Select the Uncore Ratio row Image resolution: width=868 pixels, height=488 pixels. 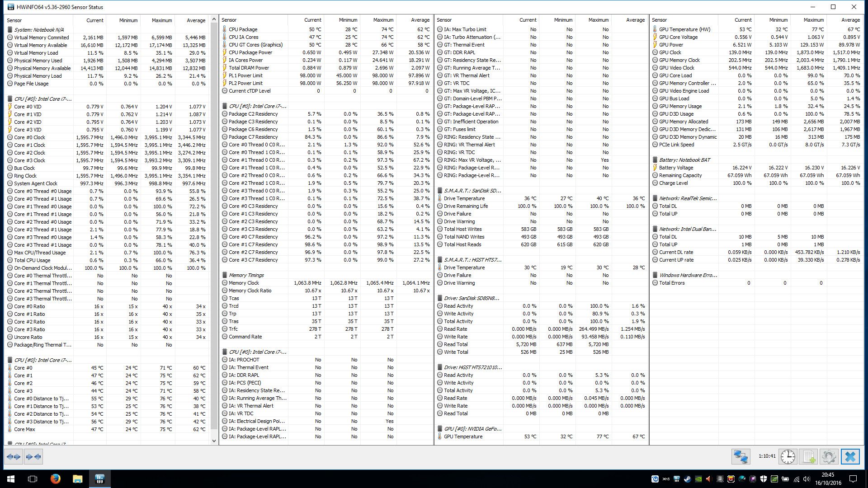coord(107,337)
